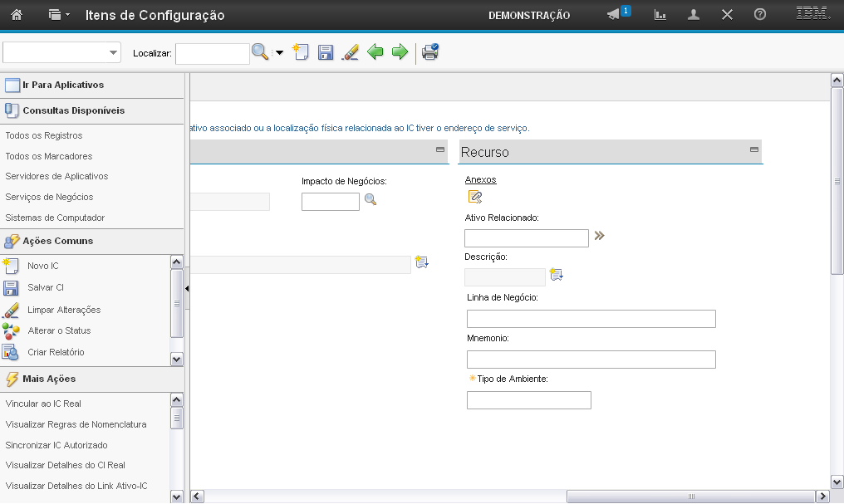Click the print report toolbar icon
The width and height of the screenshot is (844, 504).
(429, 52)
